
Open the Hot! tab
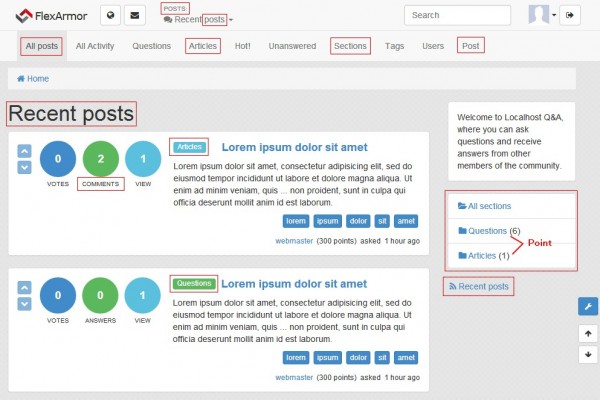pos(243,46)
